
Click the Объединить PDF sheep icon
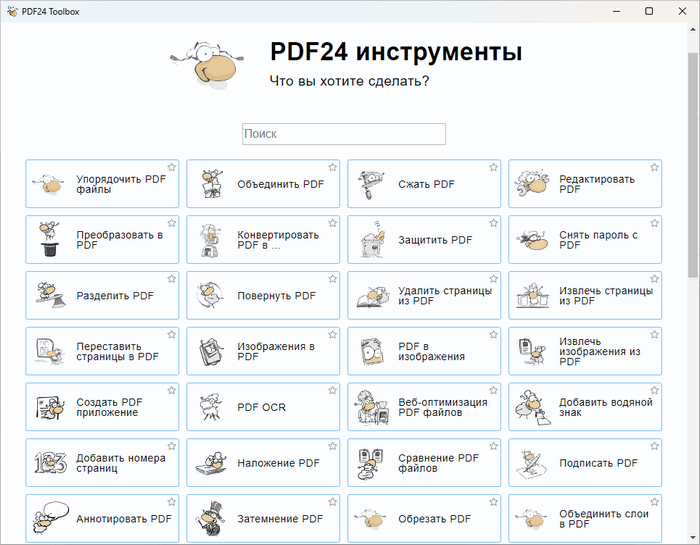212,183
